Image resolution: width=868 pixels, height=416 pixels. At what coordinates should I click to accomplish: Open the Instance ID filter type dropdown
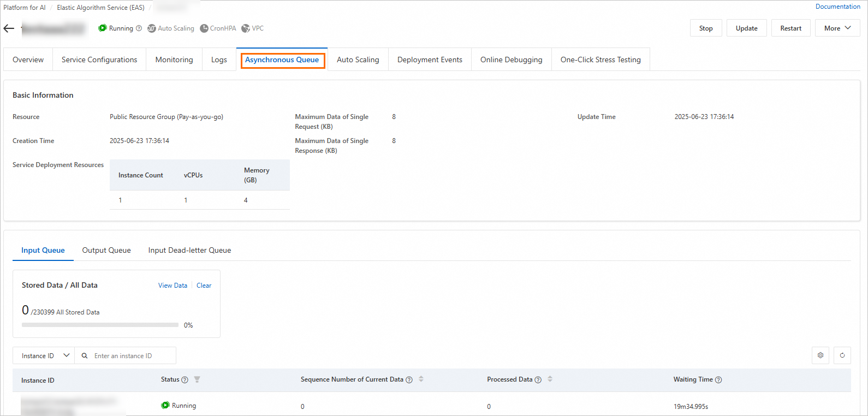pos(44,355)
